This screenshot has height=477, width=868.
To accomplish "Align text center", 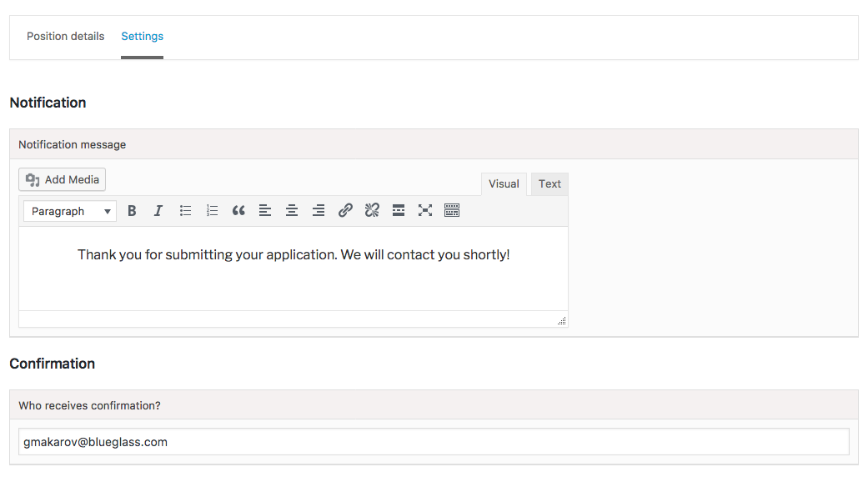I will pos(292,211).
